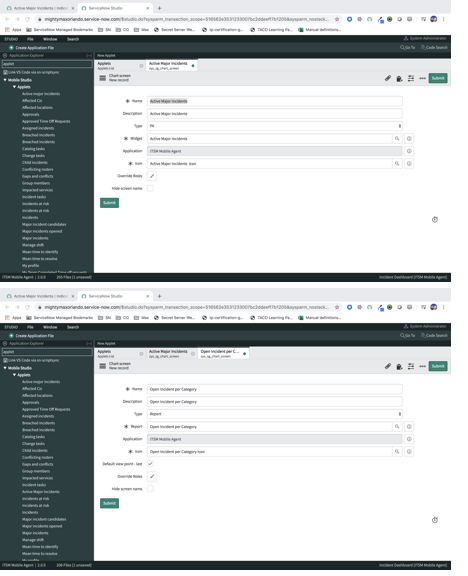Collapse Applets tree node in bottom window
Screen dimensions: 468x576
(x=14, y=375)
